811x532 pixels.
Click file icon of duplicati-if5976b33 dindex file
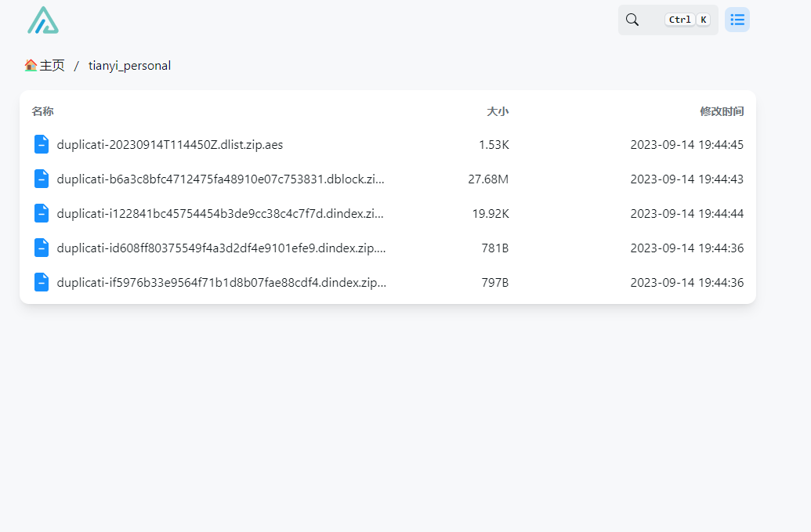click(42, 282)
